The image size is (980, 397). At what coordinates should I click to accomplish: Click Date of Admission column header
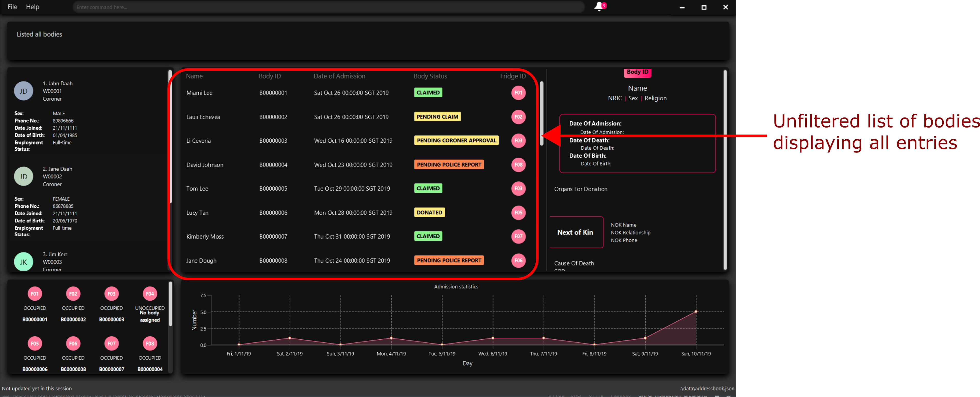tap(339, 76)
